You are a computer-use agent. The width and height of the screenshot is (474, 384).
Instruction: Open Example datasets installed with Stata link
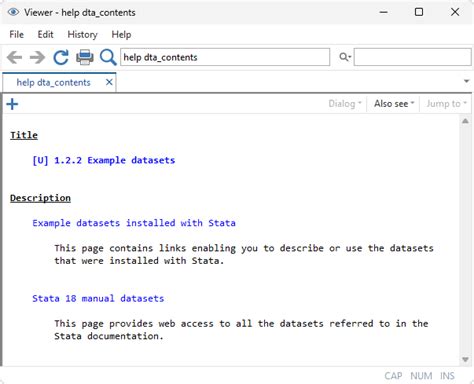point(134,223)
